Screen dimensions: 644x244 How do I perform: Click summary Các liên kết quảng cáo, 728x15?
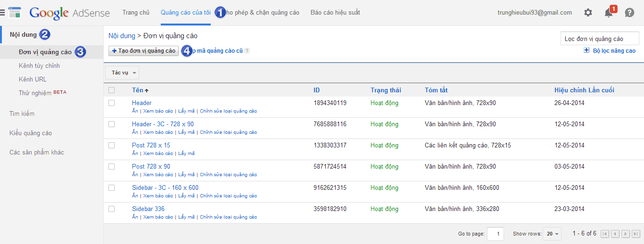click(468, 145)
